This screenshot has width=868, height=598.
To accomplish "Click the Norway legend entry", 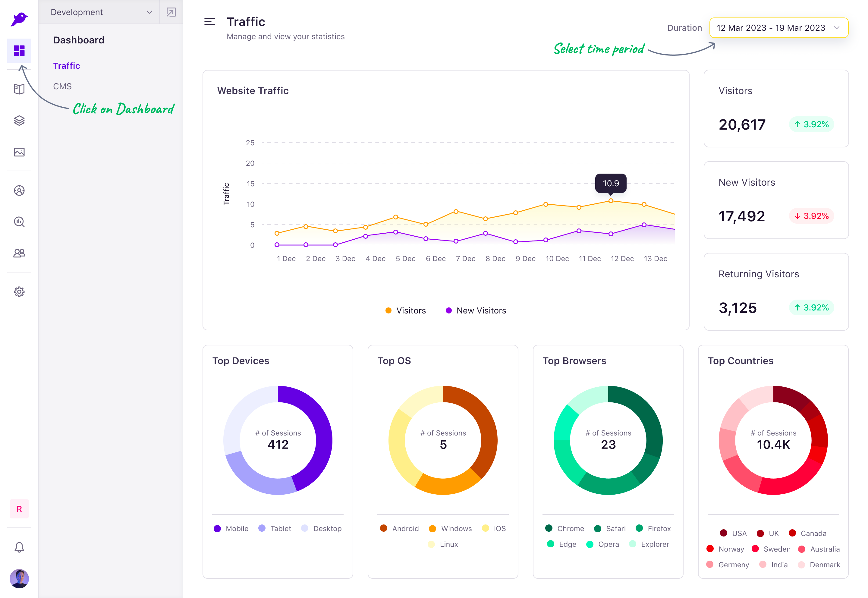I will click(725, 549).
